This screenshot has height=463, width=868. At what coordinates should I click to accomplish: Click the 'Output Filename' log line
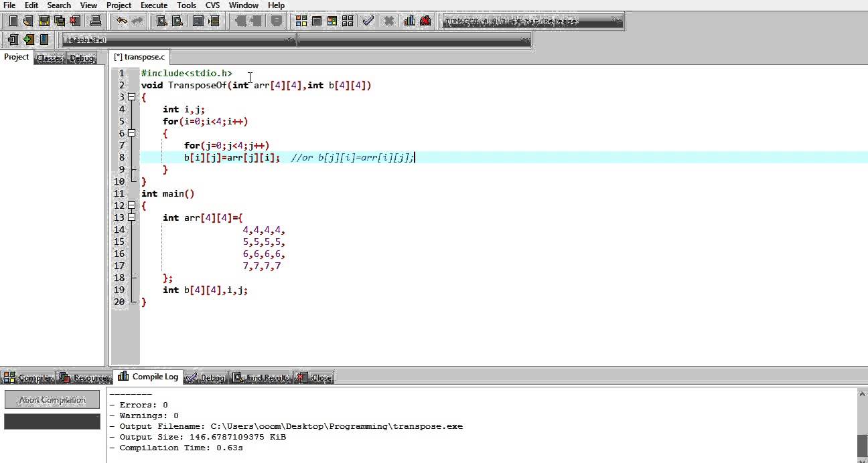point(286,426)
